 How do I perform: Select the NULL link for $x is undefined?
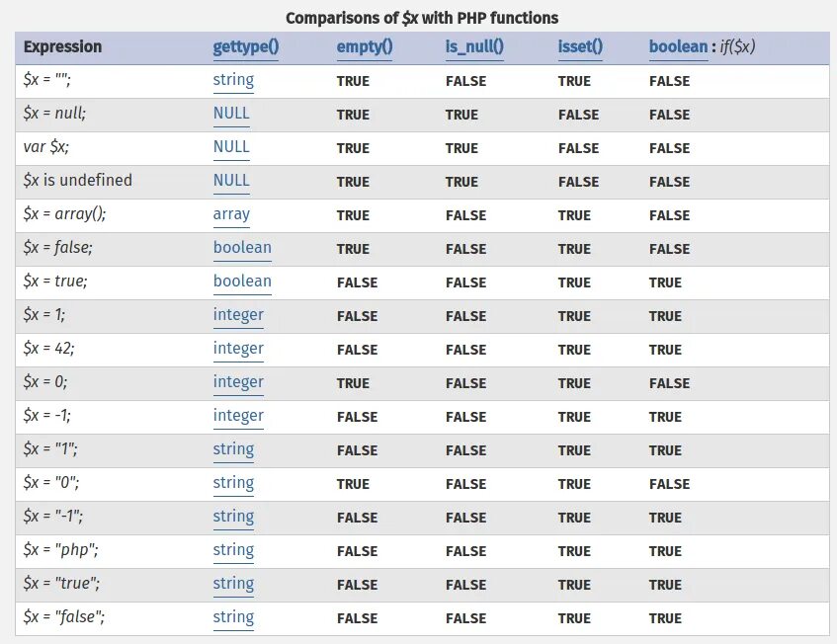coord(231,182)
